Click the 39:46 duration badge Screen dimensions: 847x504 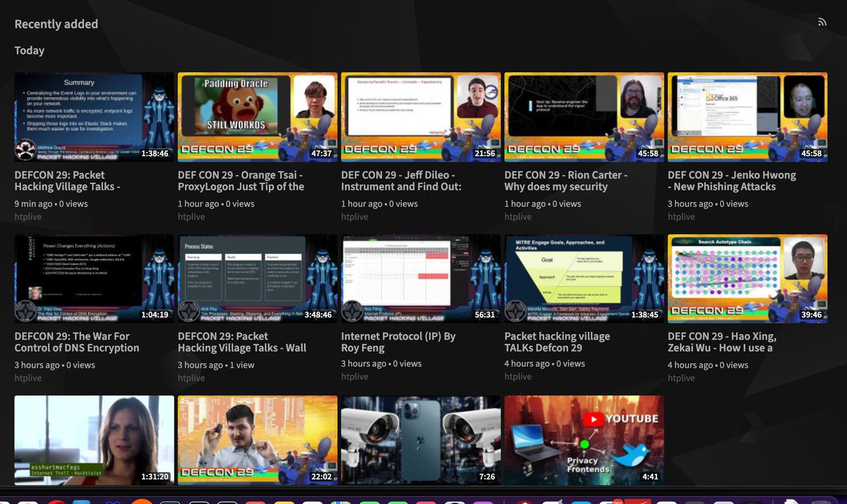pyautogui.click(x=811, y=315)
